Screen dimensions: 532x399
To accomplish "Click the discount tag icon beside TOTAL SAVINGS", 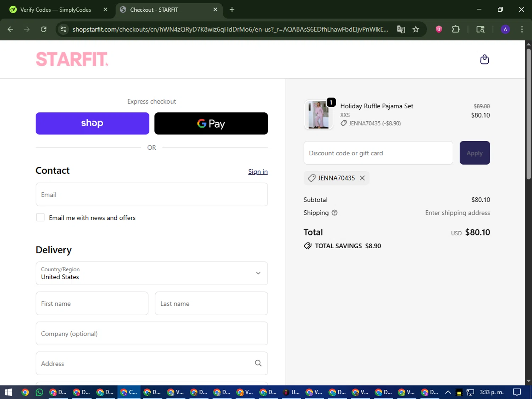I will [x=307, y=246].
